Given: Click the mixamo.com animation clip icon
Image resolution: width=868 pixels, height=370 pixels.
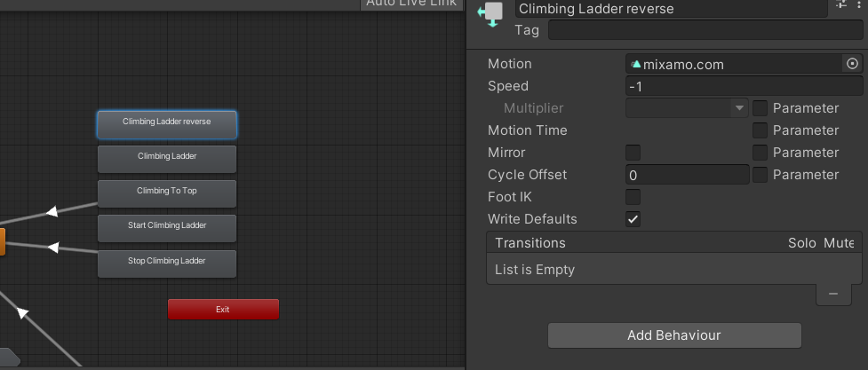Looking at the screenshot, I should (x=636, y=65).
